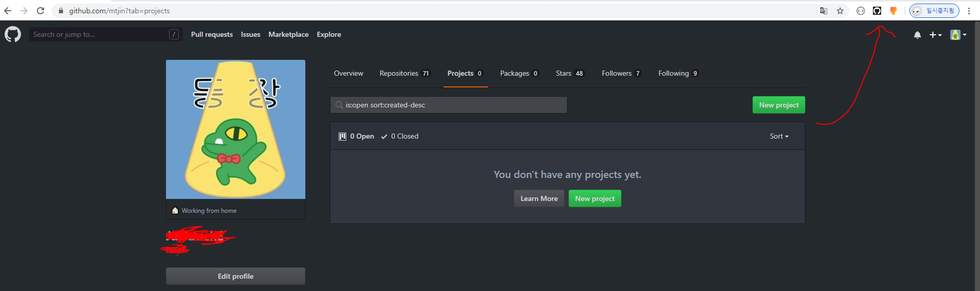
Task: Open the Following tab
Action: 678,73
